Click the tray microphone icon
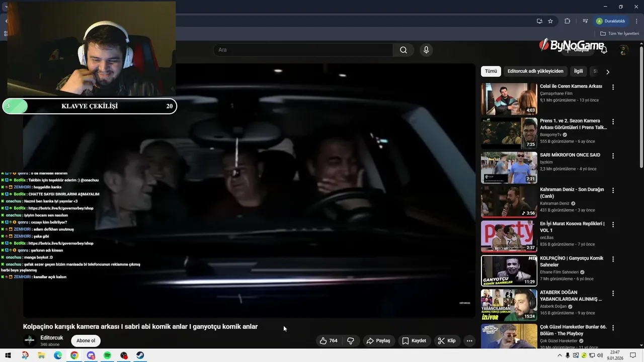This screenshot has height=362, width=644. 568,355
